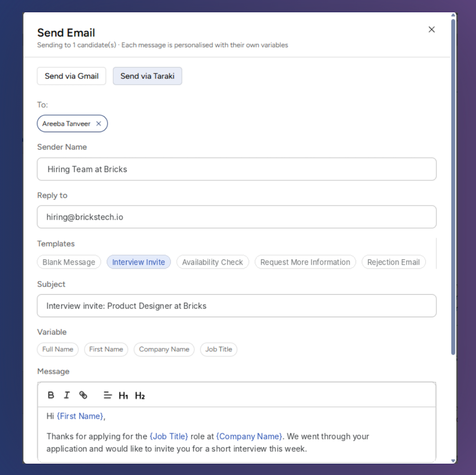Select the Rejection Email template
The width and height of the screenshot is (476, 475).
[394, 262]
